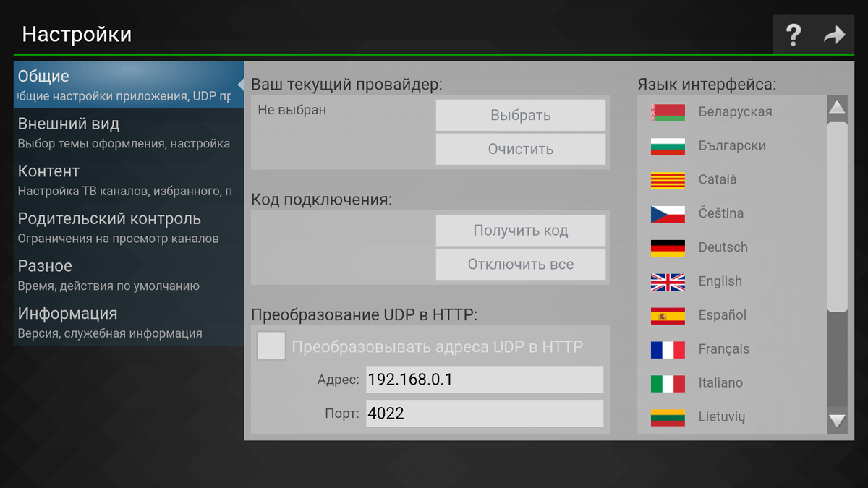Screen dimensions: 868x488
Task: Click the exit arrow icon top right
Action: click(835, 34)
